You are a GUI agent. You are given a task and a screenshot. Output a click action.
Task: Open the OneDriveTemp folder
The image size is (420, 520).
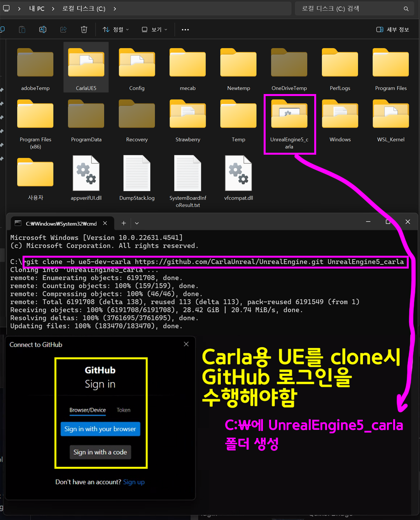(289, 69)
